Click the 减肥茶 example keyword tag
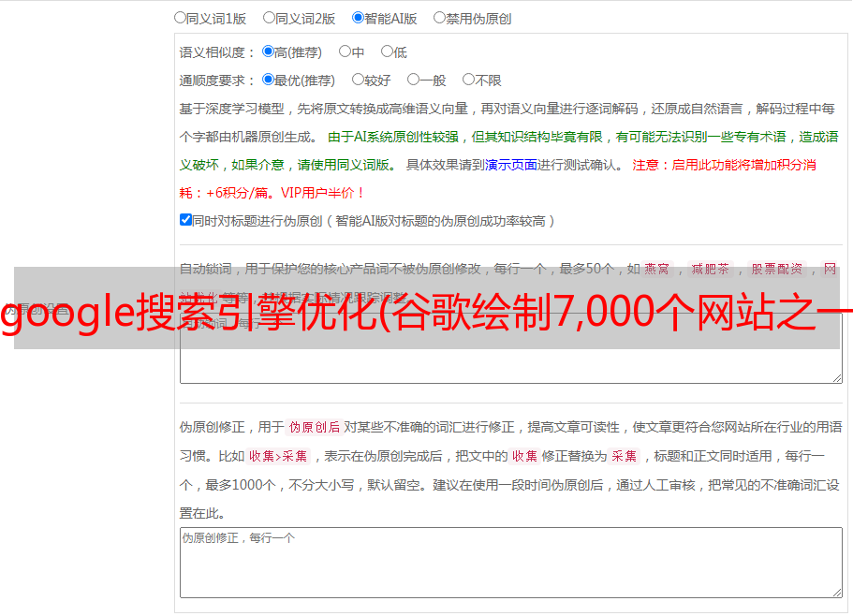This screenshot has height=616, width=853. coord(711,269)
